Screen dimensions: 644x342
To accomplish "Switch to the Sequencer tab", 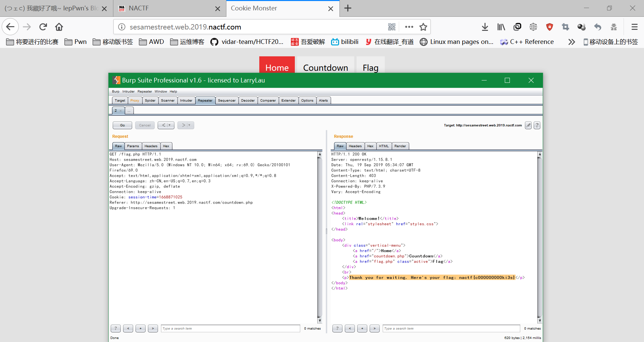I will coord(227,101).
